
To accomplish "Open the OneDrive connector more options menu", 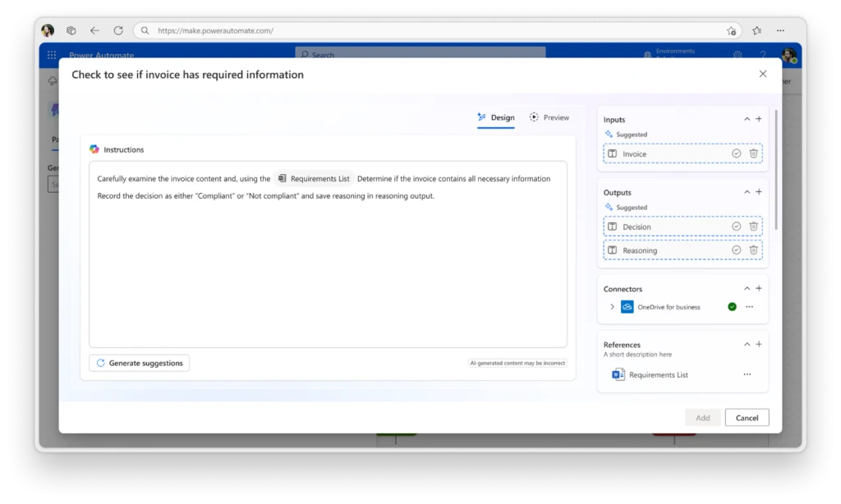I will [x=748, y=306].
